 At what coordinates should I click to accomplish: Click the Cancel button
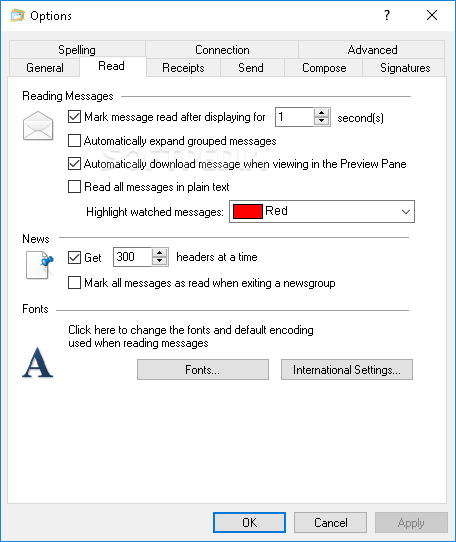[331, 522]
